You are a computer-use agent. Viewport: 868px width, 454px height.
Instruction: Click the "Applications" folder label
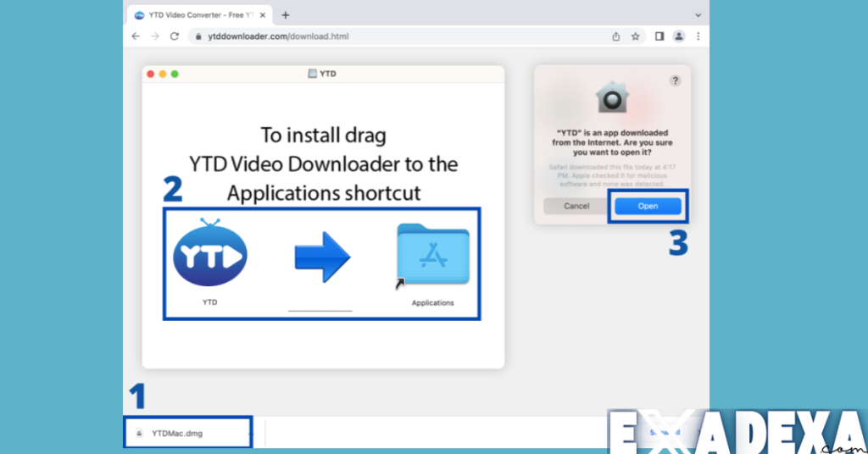click(x=432, y=303)
